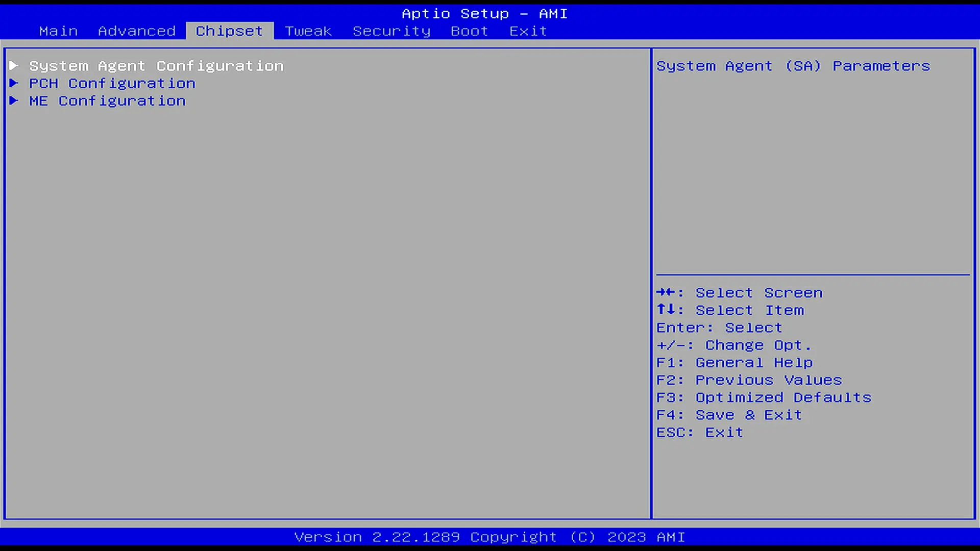The image size is (980, 551).
Task: Open the Exit tab
Action: 528,31
